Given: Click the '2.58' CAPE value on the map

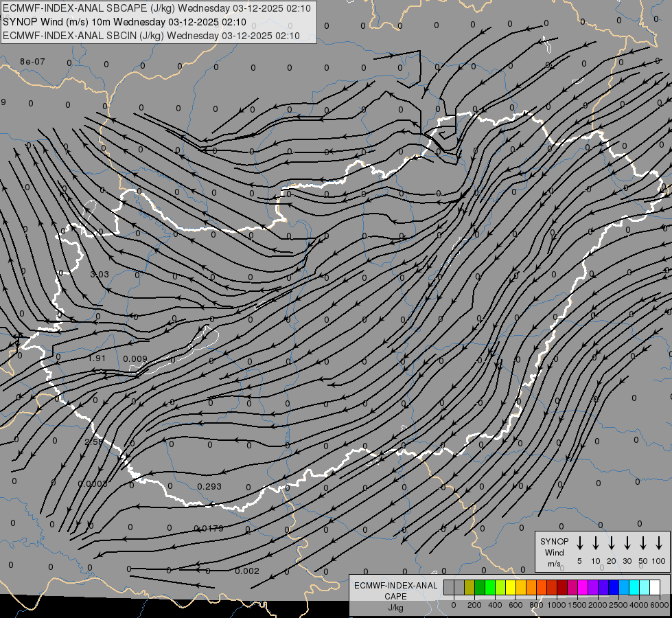Looking at the screenshot, I should (93, 442).
